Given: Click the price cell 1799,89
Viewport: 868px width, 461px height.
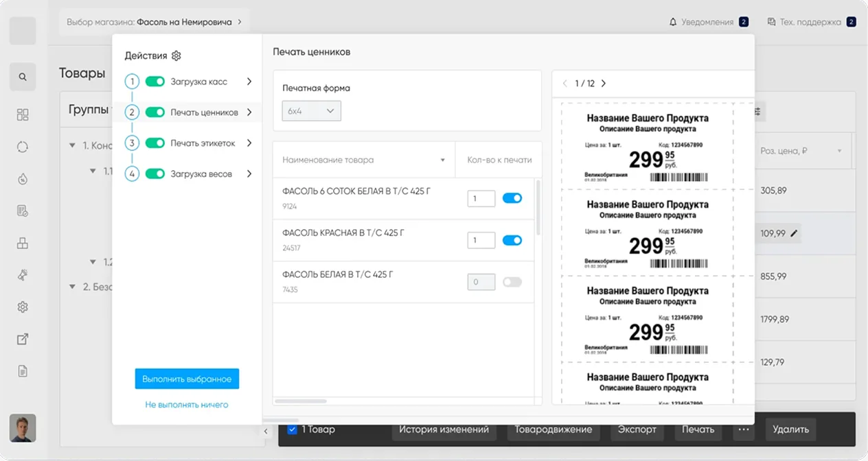Looking at the screenshot, I should 775,319.
